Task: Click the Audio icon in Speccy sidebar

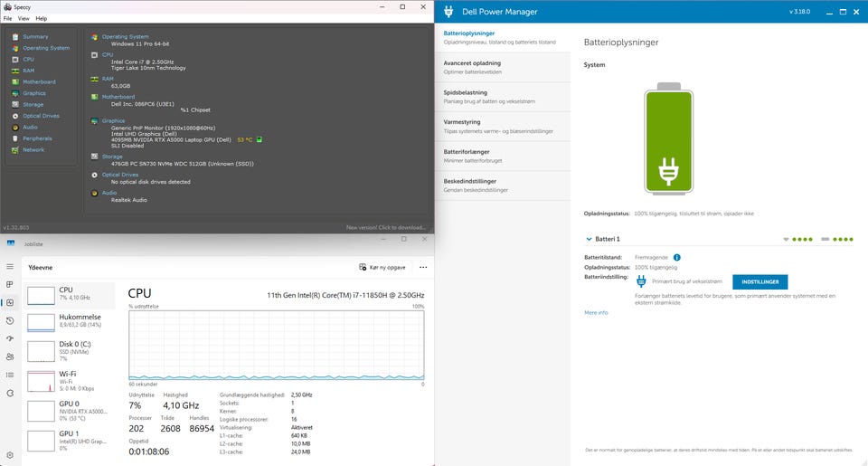Action: point(15,128)
